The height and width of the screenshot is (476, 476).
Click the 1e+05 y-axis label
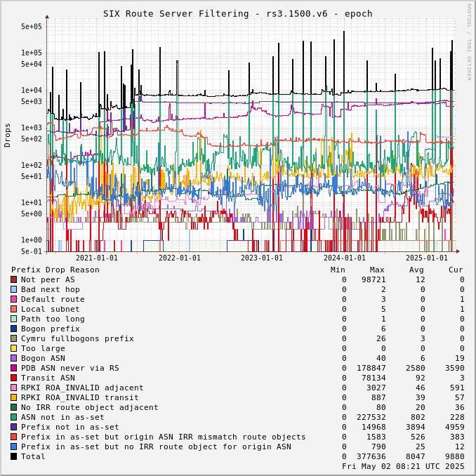(x=32, y=53)
